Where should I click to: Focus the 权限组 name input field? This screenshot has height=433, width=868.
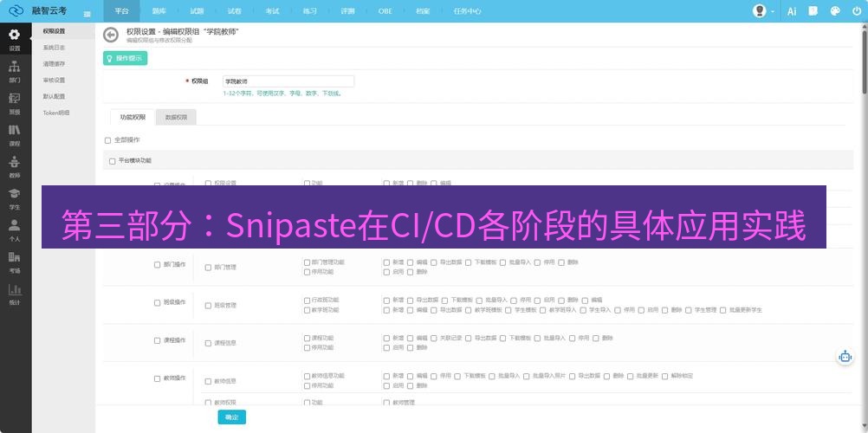pyautogui.click(x=288, y=81)
